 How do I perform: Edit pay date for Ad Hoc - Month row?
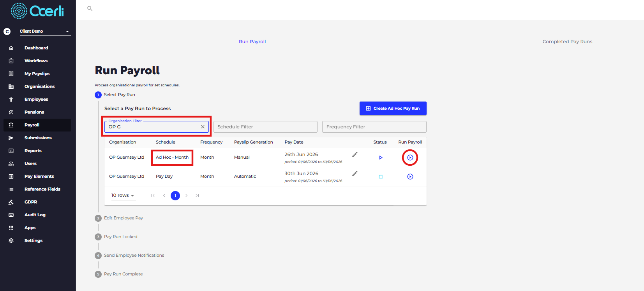click(355, 154)
